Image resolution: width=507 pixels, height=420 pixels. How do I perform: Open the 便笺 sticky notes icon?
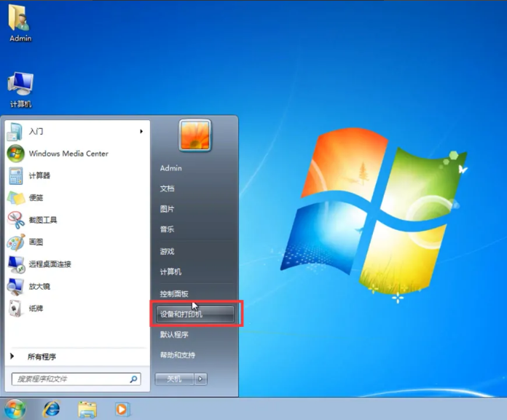[x=15, y=198]
